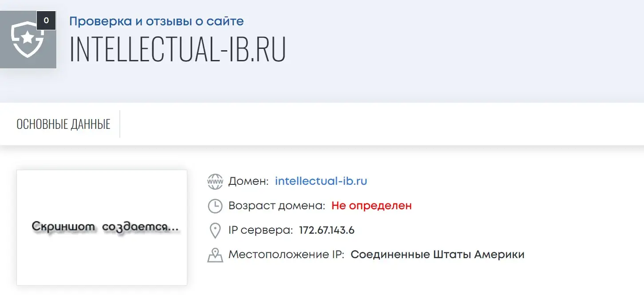This screenshot has width=644, height=295.
Task: Click the website screenshot placeholder thumbnail
Action: click(x=102, y=227)
